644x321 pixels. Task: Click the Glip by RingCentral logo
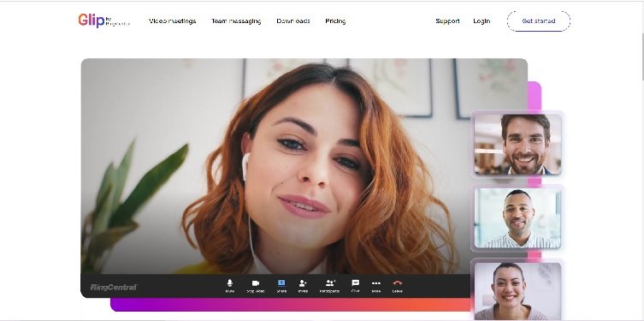click(x=103, y=21)
